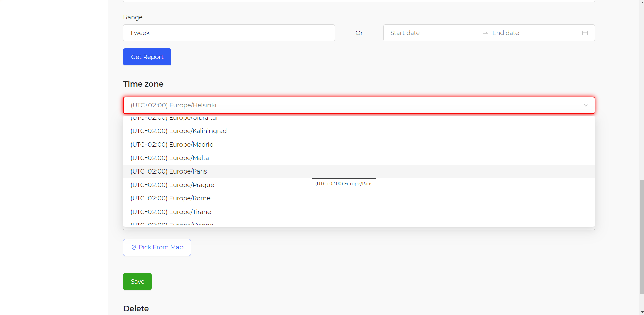This screenshot has width=644, height=315.
Task: Pick Europe/Paris in the dropdown list
Action: (169, 171)
